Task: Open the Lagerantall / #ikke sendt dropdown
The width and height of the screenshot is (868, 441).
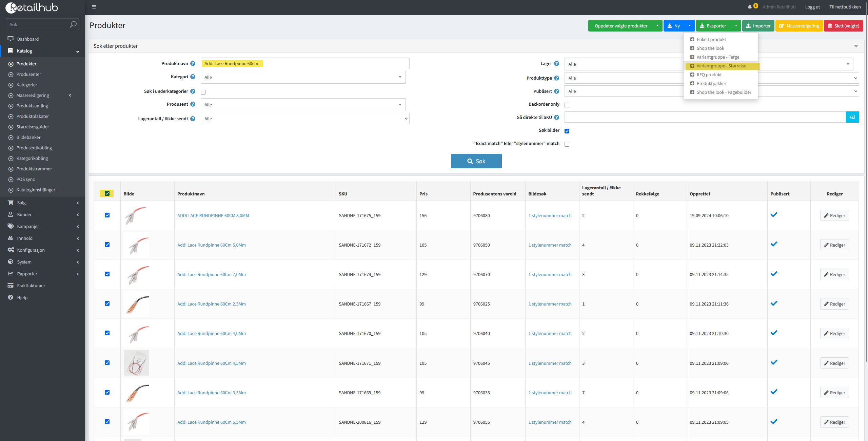Action: [305, 119]
